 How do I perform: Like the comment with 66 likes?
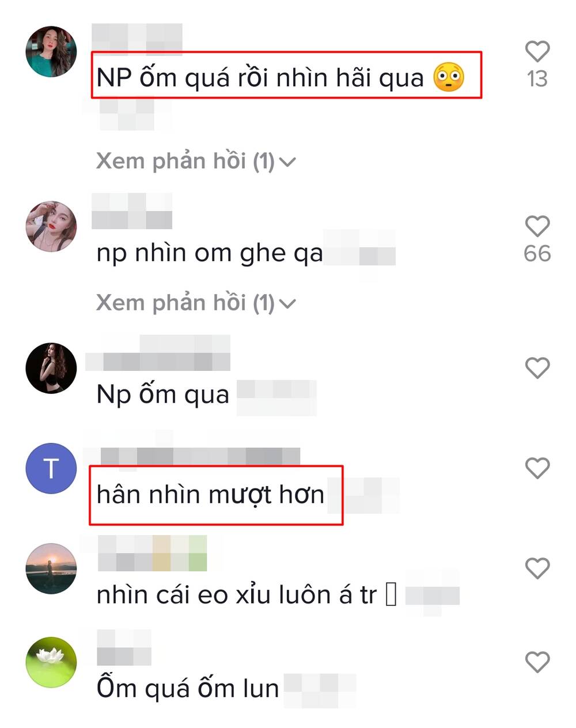[537, 226]
